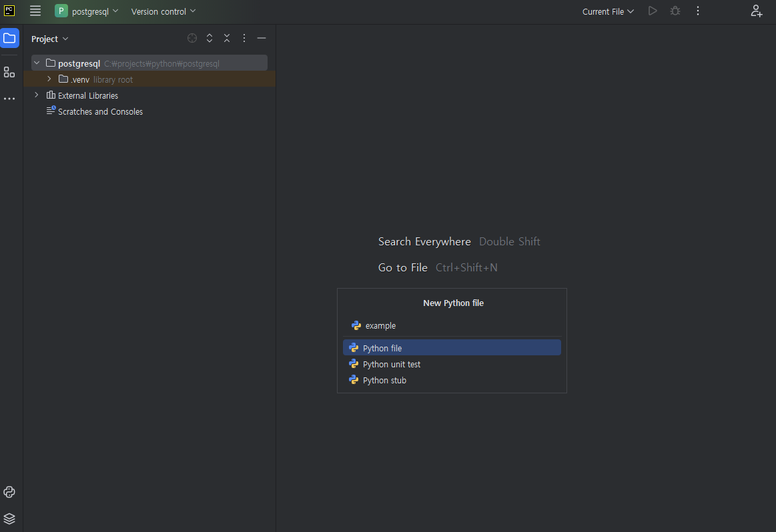
Task: Open the Version control menu
Action: pyautogui.click(x=163, y=11)
